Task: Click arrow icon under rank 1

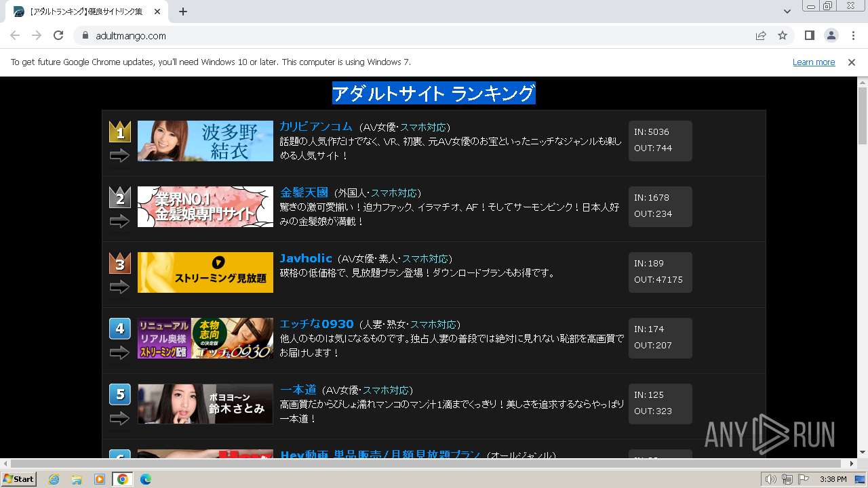Action: pos(119,156)
